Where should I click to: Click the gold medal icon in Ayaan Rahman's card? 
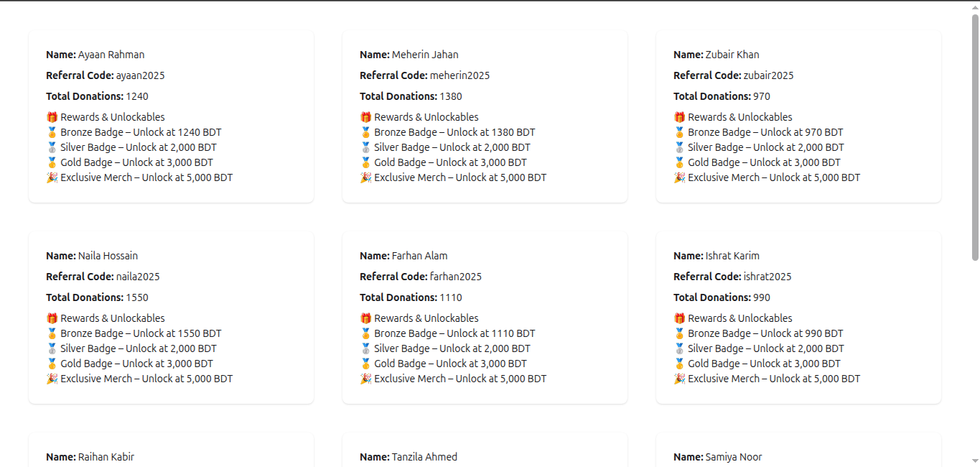click(52, 162)
